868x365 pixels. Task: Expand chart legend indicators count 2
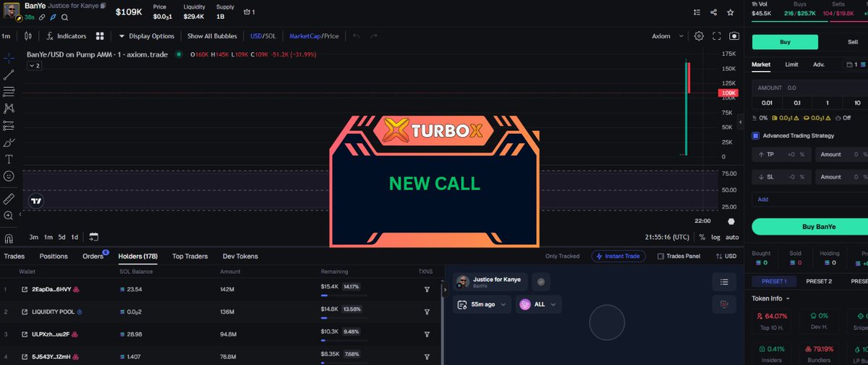coord(34,66)
